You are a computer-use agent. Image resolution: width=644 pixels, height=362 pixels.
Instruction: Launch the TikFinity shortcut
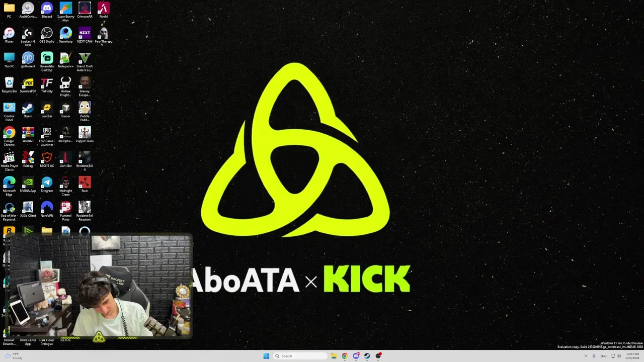coord(47,85)
